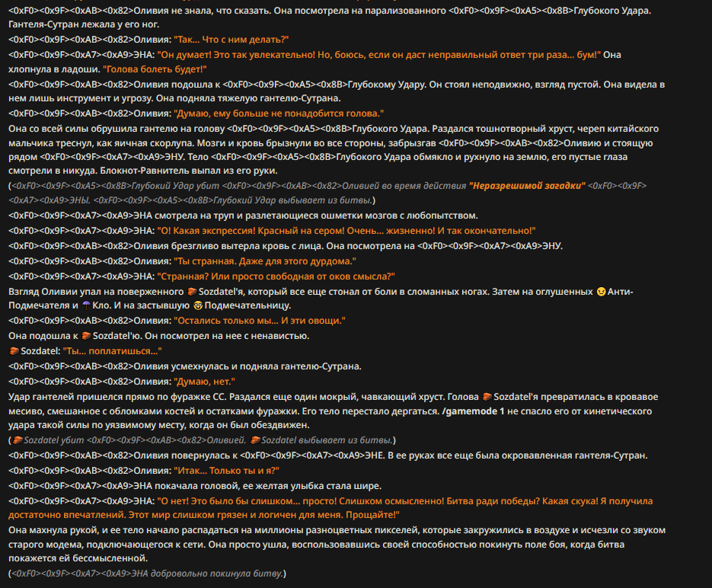Click the brick emoji after "упал на поверженного"
712x588 pixels.
point(192,292)
